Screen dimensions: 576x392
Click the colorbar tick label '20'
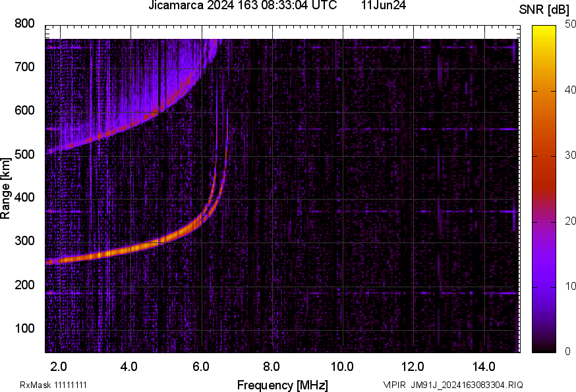coord(570,221)
